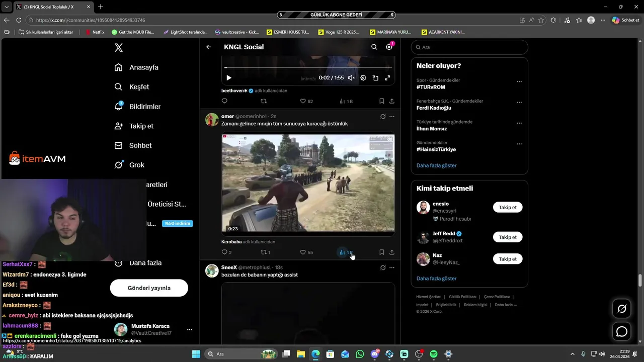Open Grok action on SneeX's post
This screenshot has width=644, height=362.
point(383,267)
